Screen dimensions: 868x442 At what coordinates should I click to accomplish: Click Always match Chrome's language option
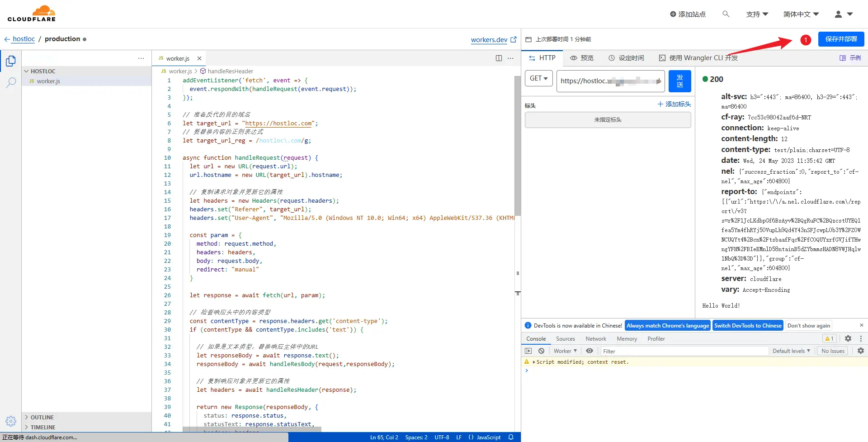668,325
